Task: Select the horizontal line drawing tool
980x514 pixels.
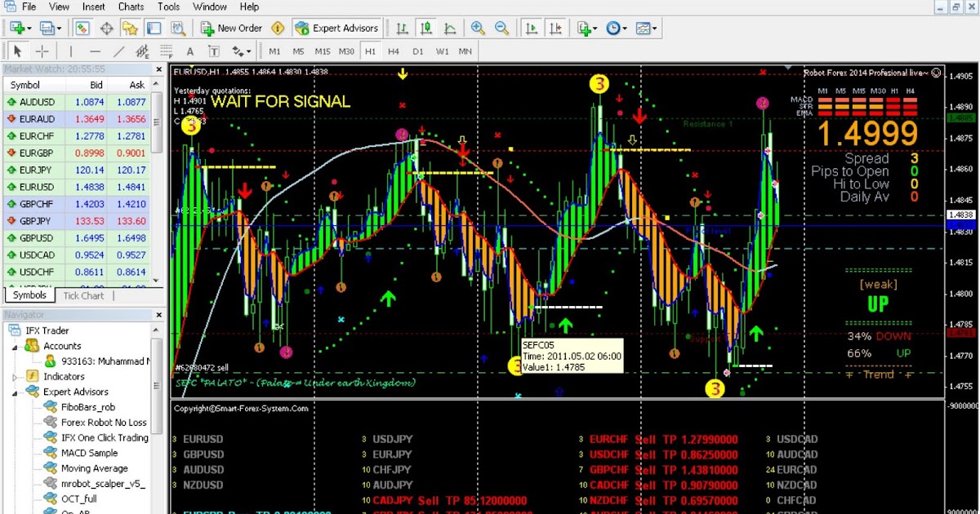Action: (95, 51)
